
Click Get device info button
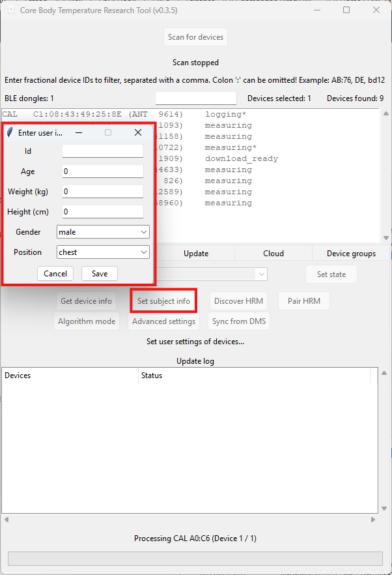[x=86, y=301]
